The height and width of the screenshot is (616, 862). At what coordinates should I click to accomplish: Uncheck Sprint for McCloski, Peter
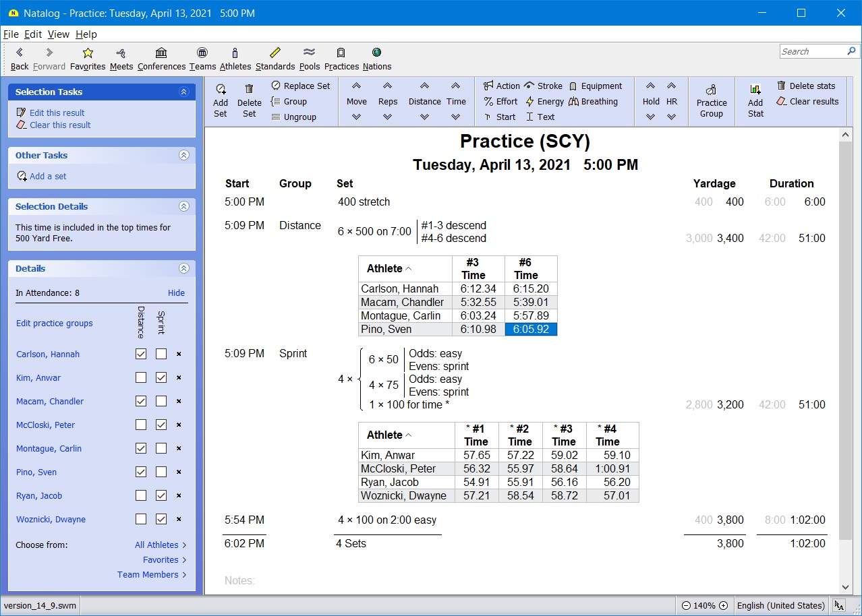click(161, 425)
